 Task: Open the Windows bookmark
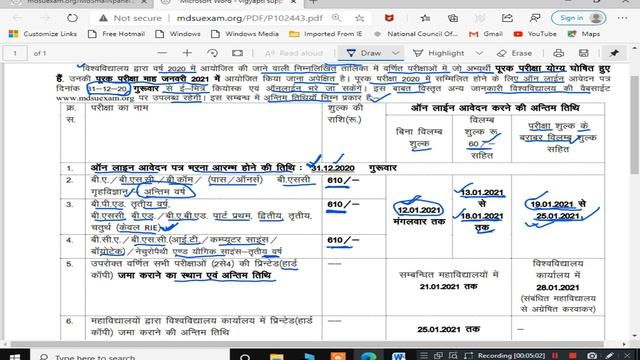[x=178, y=34]
